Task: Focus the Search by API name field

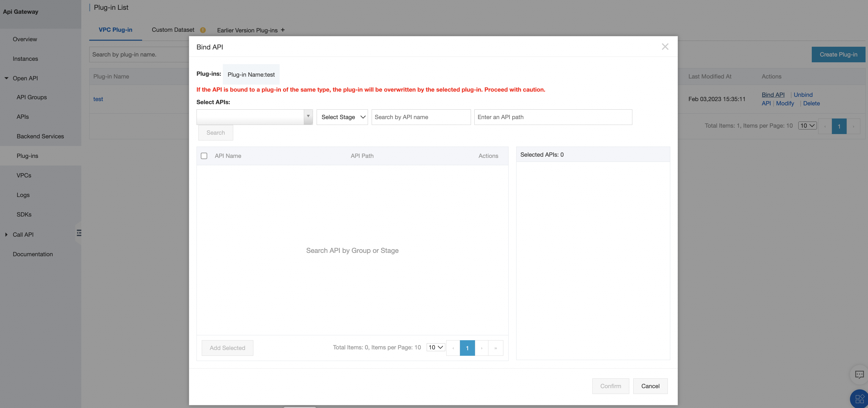Action: pyautogui.click(x=421, y=117)
